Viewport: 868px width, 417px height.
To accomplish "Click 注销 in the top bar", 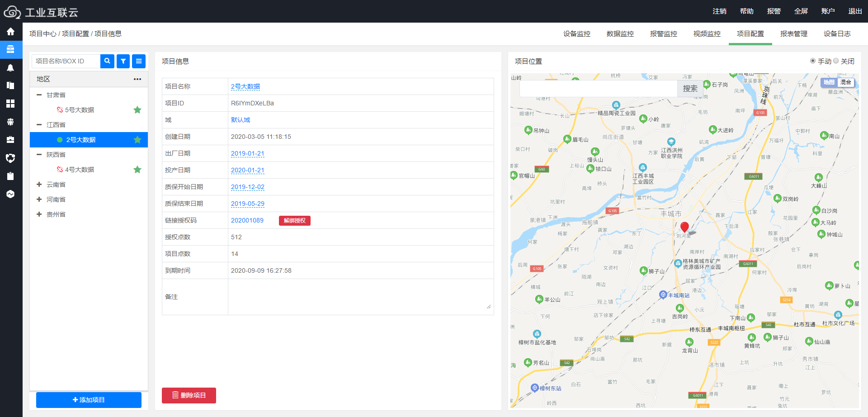I will [720, 11].
